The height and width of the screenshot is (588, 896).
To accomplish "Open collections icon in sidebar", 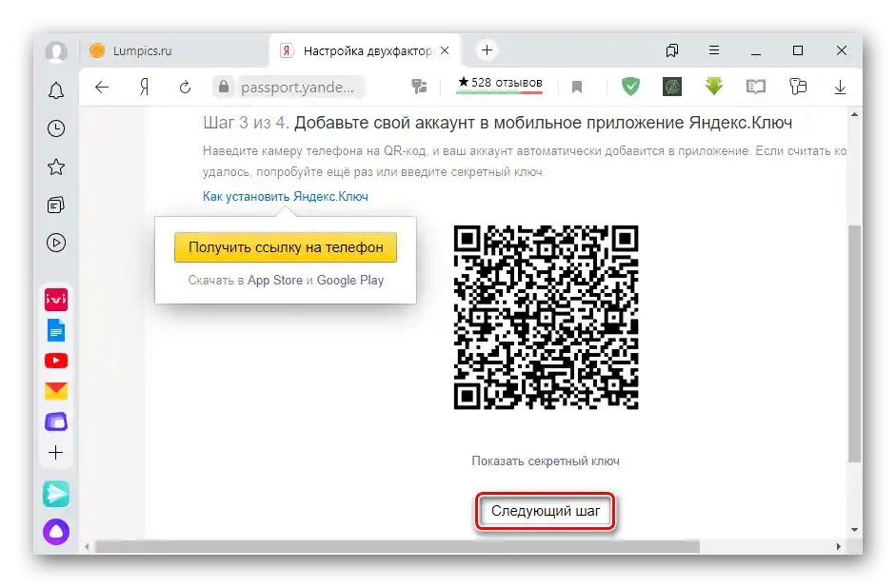I will click(x=56, y=205).
